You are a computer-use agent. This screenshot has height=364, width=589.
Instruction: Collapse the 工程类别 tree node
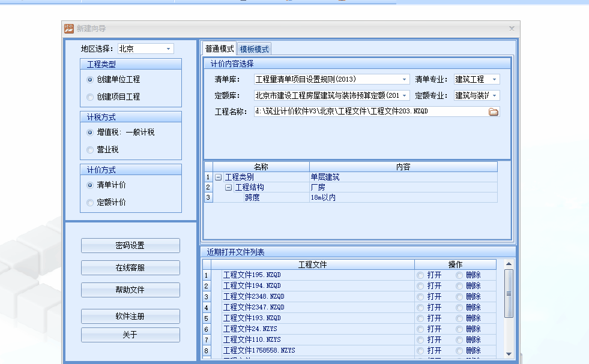[219, 178]
